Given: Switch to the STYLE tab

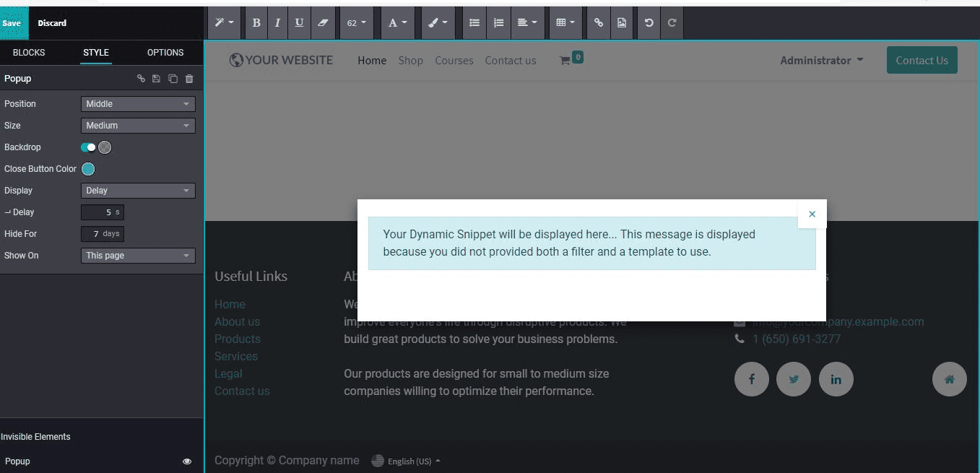Looking at the screenshot, I should coord(96,53).
